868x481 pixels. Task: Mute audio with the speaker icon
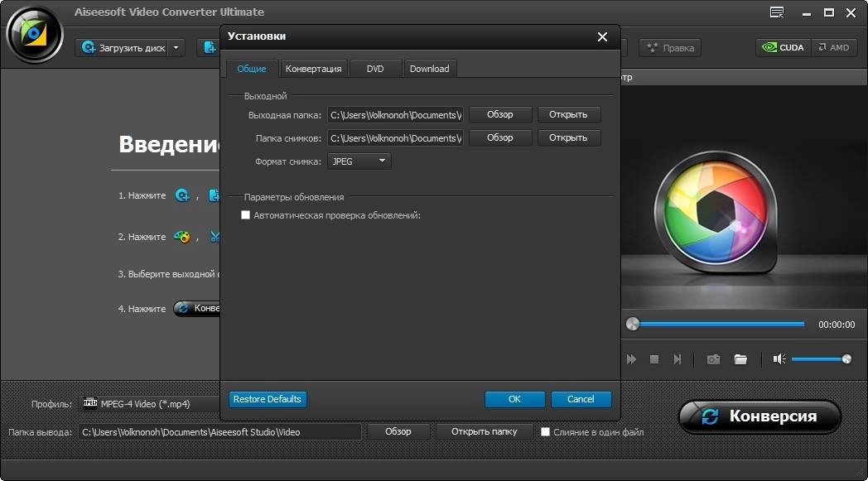point(779,359)
